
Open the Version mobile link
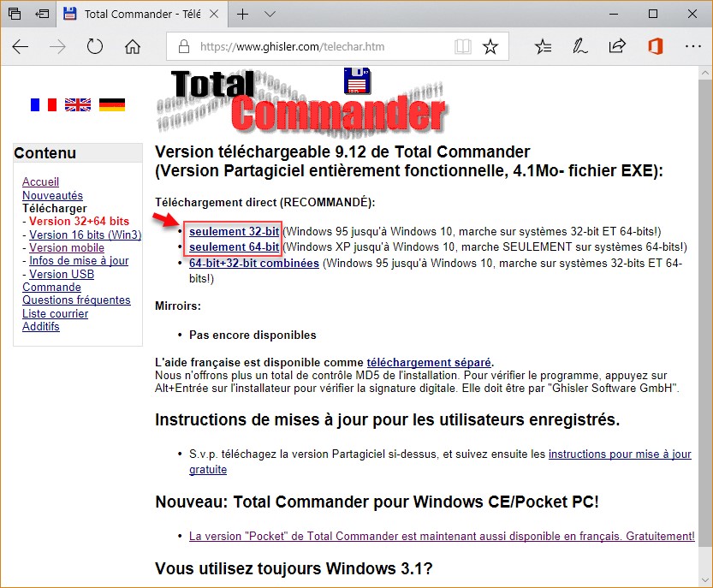click(67, 248)
